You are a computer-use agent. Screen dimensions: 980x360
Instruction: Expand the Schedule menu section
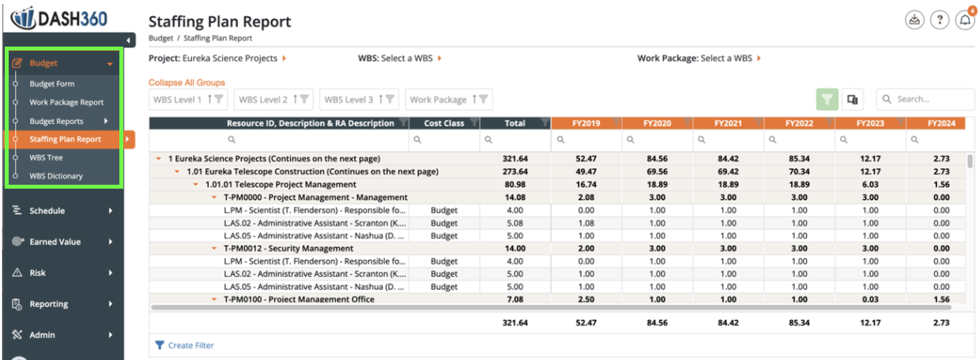coord(111,211)
